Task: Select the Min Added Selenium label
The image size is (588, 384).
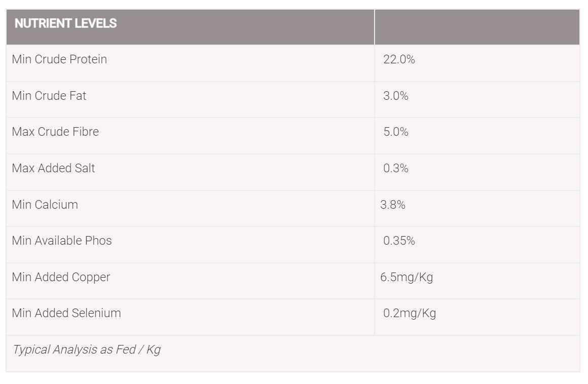Action: [x=66, y=313]
